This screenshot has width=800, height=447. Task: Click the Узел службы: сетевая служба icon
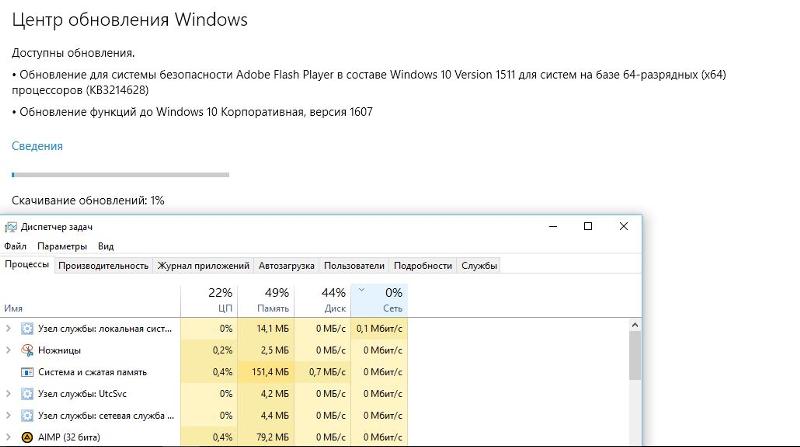coord(27,415)
